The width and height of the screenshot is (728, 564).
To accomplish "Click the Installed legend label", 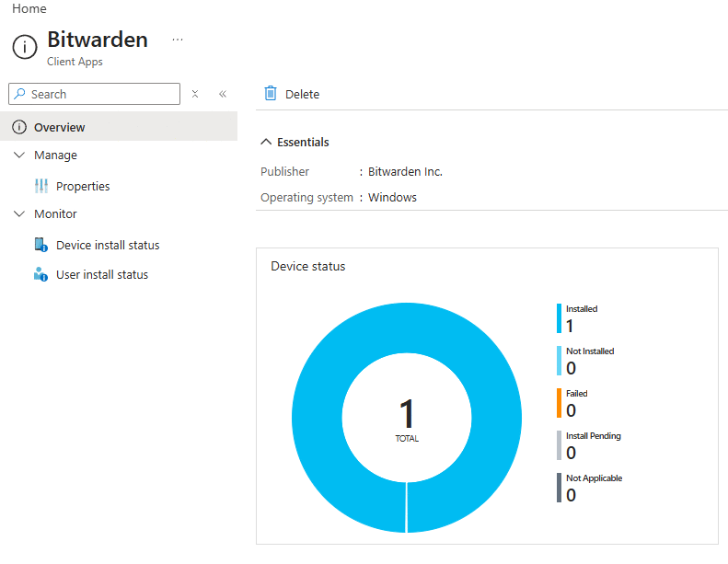I will coord(582,309).
